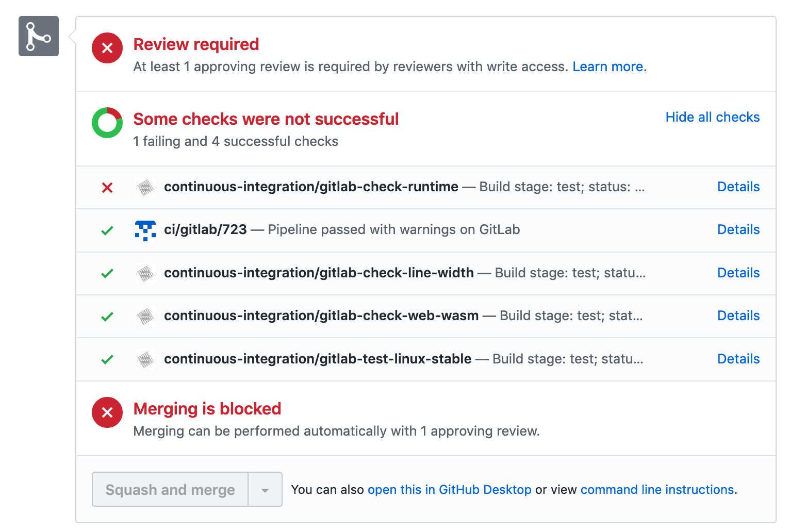Select the continuous-integration/gitlab-test-linux-stable check name
The height and width of the screenshot is (532, 790).
click(x=318, y=359)
